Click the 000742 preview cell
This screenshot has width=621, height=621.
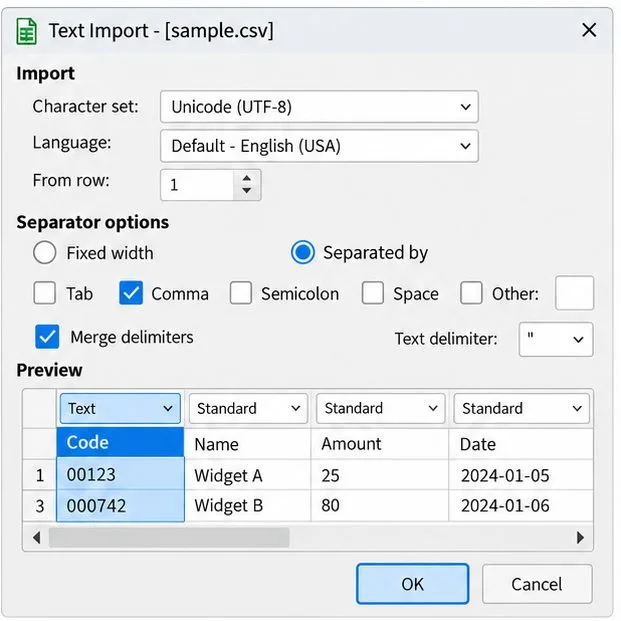click(x=120, y=506)
